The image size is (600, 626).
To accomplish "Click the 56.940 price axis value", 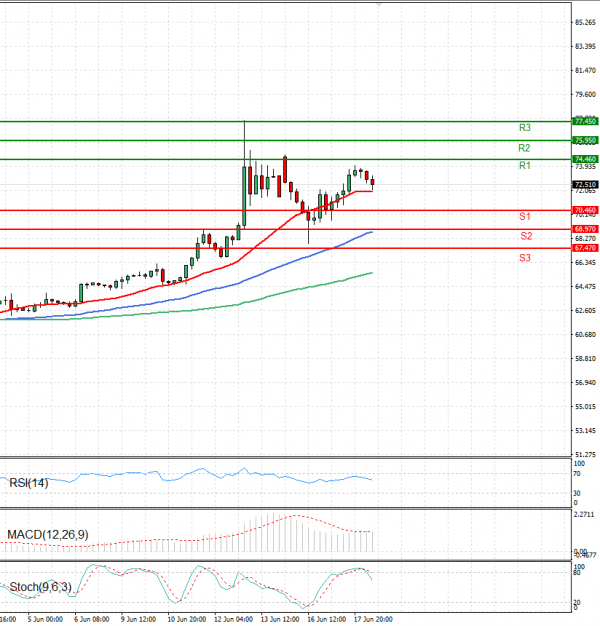I will tap(585, 382).
